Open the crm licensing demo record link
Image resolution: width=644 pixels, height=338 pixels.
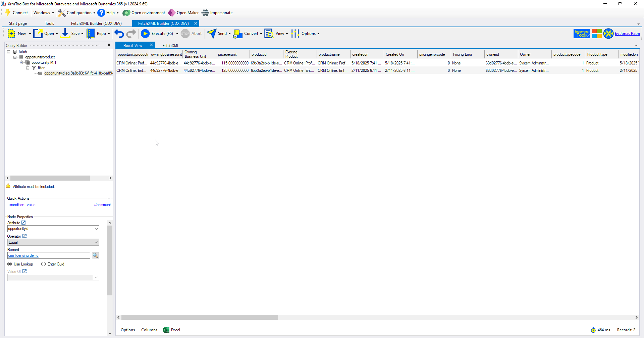point(23,255)
